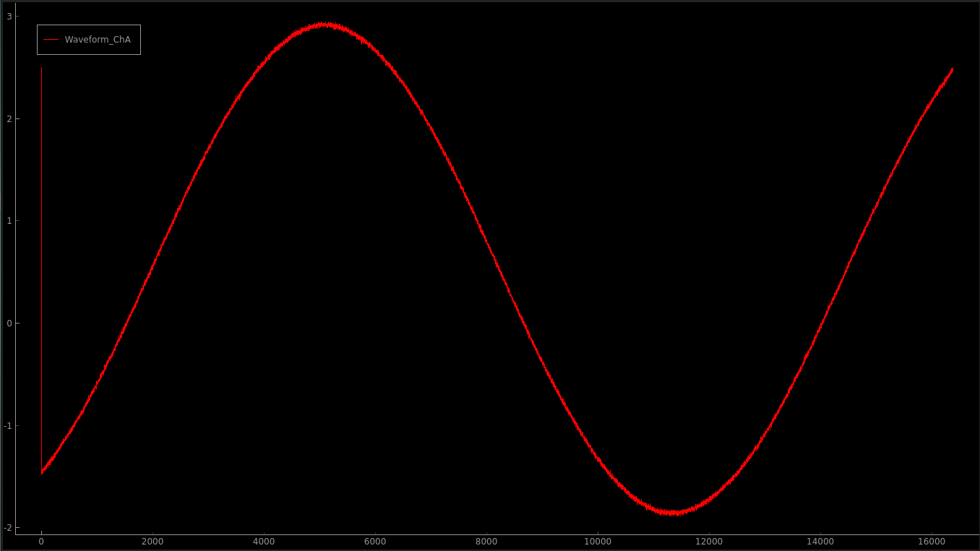Click the 16000 x-axis tick label
980x551 pixels.
point(932,542)
